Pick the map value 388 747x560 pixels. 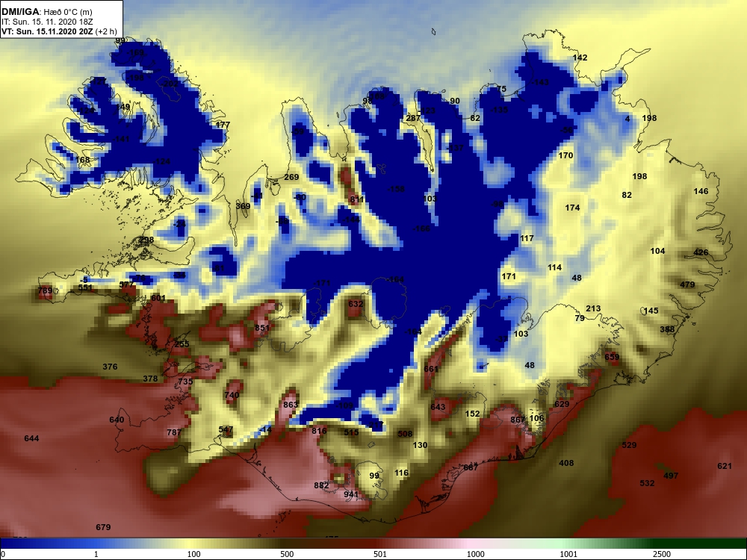click(x=667, y=329)
